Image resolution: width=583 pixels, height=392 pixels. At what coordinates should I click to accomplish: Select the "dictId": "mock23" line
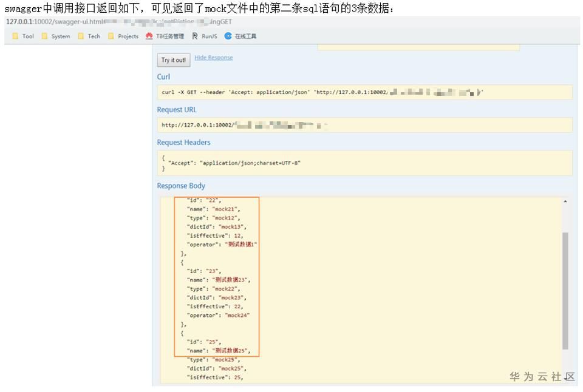point(216,298)
